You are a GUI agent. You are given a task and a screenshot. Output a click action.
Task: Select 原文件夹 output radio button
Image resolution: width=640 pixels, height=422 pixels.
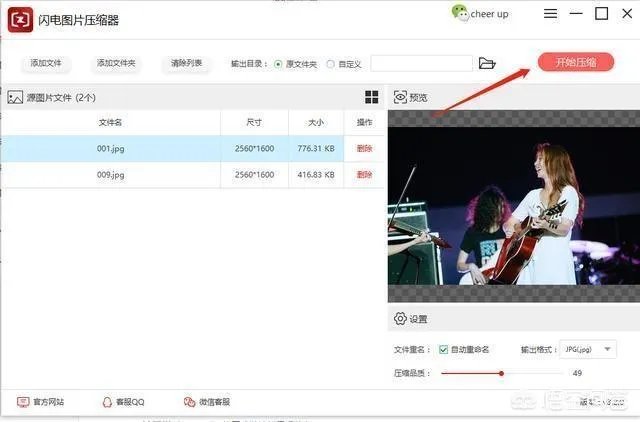278,64
